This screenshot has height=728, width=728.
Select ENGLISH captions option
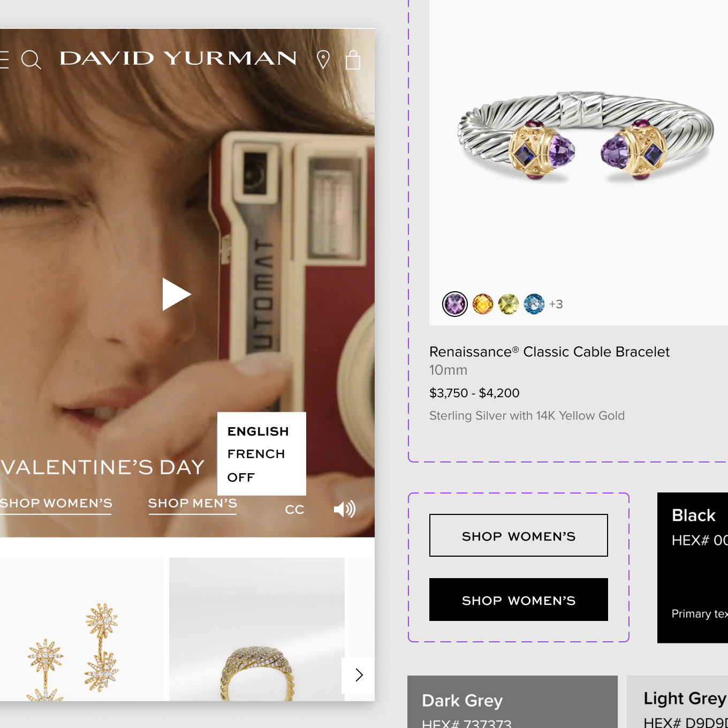click(258, 431)
